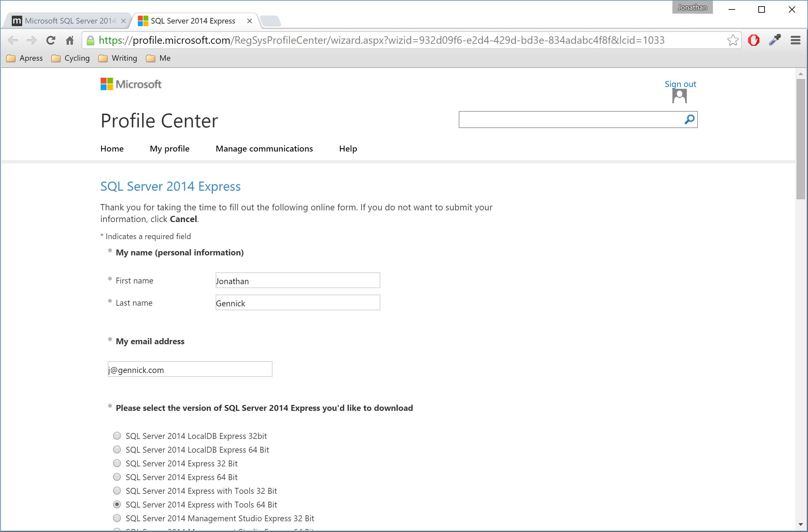Click the Last name input field
The width and height of the screenshot is (808, 532).
coord(298,303)
